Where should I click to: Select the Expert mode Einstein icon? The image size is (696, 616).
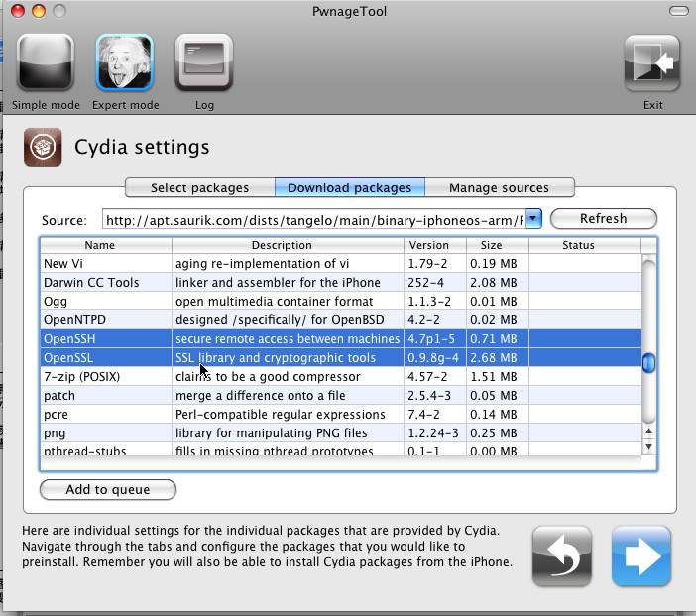coord(125,62)
